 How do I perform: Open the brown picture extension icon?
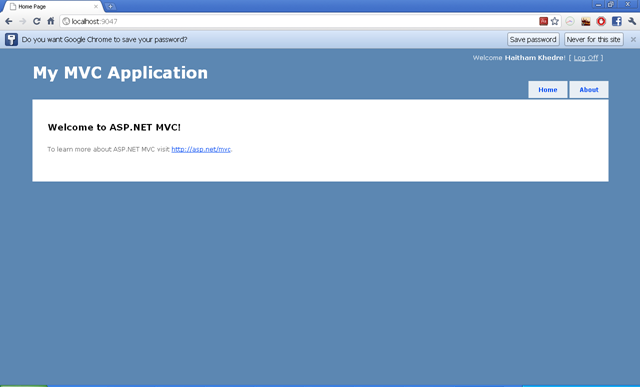[x=586, y=21]
